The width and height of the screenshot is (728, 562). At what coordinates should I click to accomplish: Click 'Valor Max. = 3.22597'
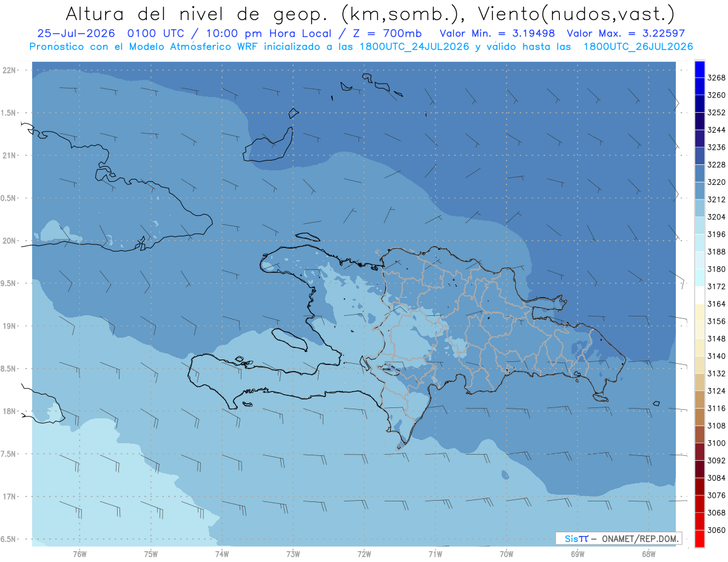625,33
